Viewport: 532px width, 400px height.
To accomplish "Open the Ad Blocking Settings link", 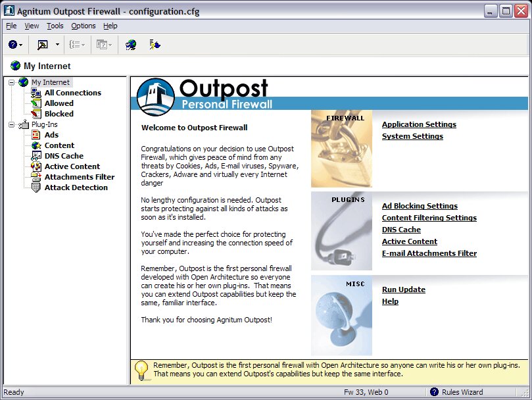I will (x=420, y=206).
